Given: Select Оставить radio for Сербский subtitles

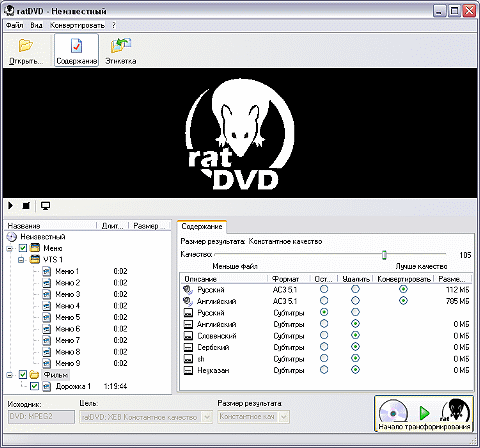Looking at the screenshot, I should (324, 347).
